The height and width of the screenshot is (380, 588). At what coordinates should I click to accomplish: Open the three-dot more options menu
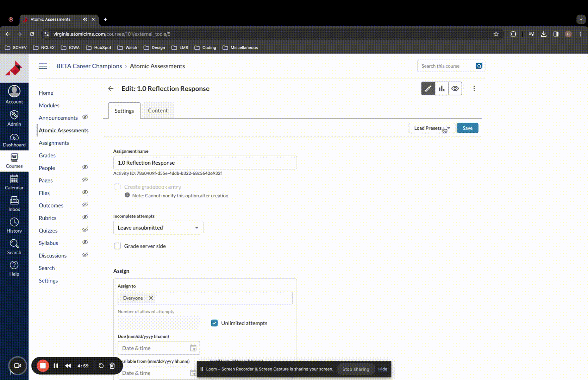(474, 89)
